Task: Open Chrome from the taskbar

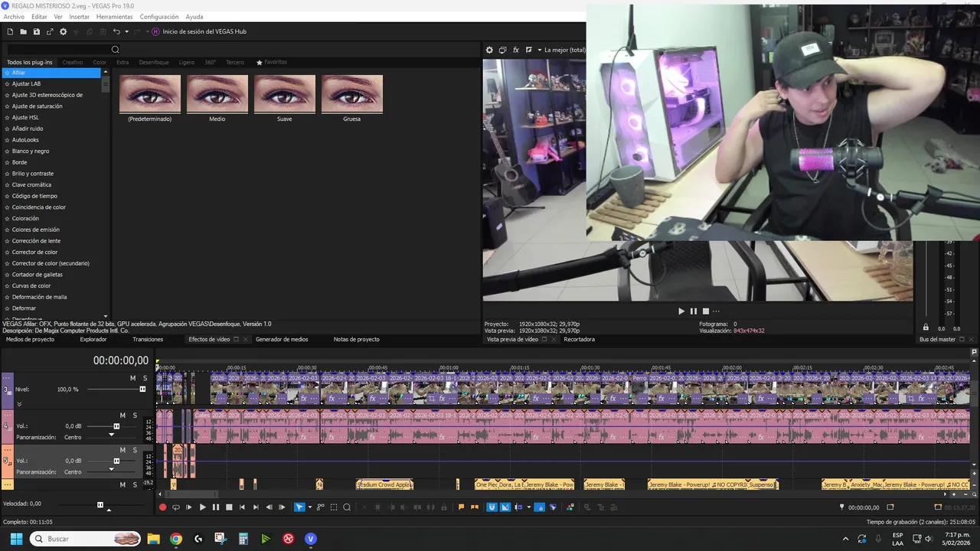Action: (176, 539)
